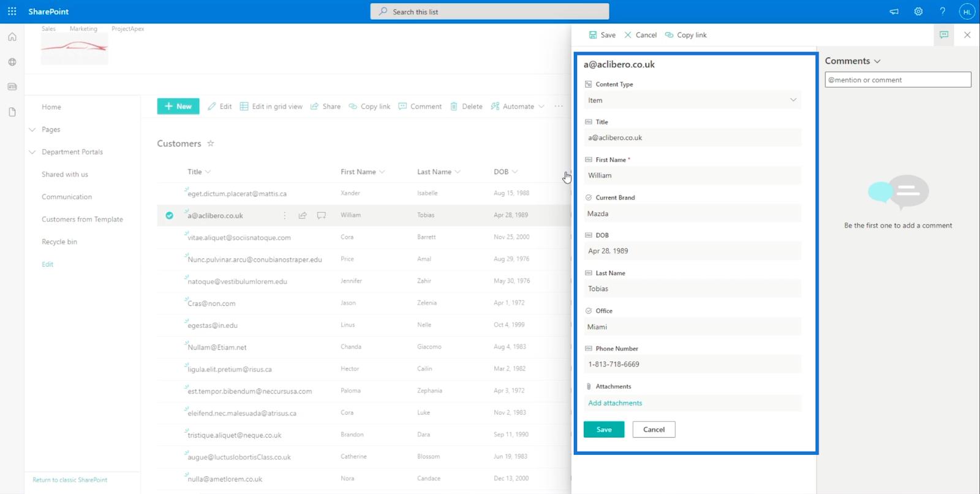The image size is (980, 494).
Task: Open the Recycle bin link
Action: [x=59, y=241]
